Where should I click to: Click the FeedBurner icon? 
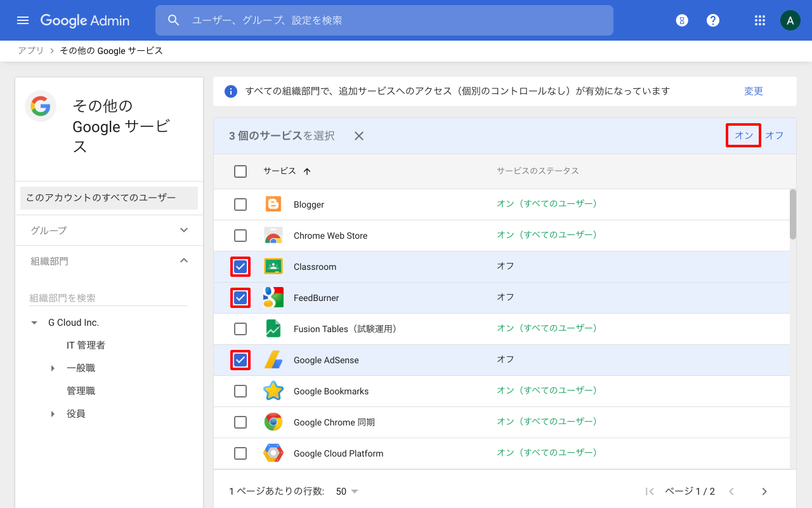(x=273, y=298)
